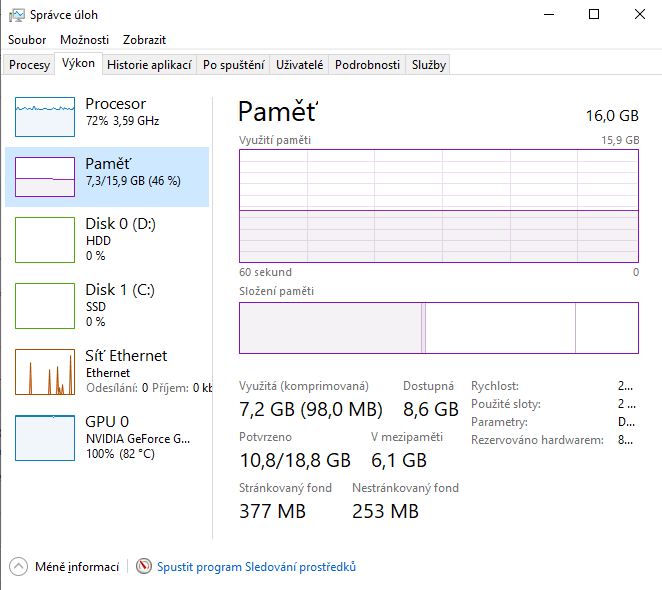The width and height of the screenshot is (662, 590).
Task: Open the Uživatelé tab
Action: coord(299,65)
